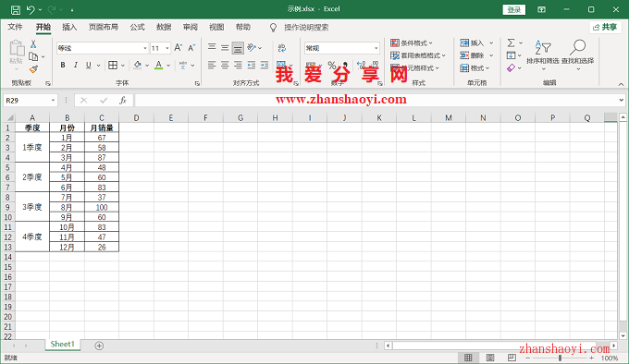Image resolution: width=629 pixels, height=364 pixels.
Task: Click the Insert Function fx icon
Action: pos(123,100)
